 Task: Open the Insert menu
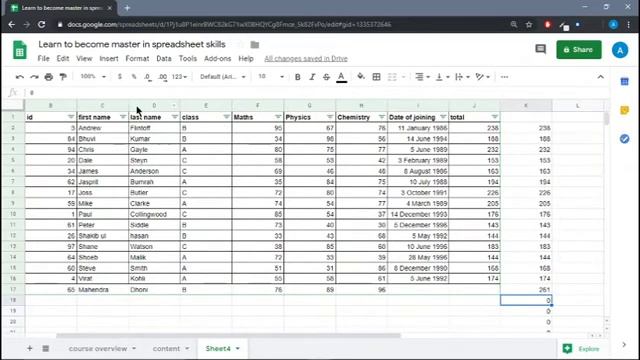pyautogui.click(x=109, y=59)
